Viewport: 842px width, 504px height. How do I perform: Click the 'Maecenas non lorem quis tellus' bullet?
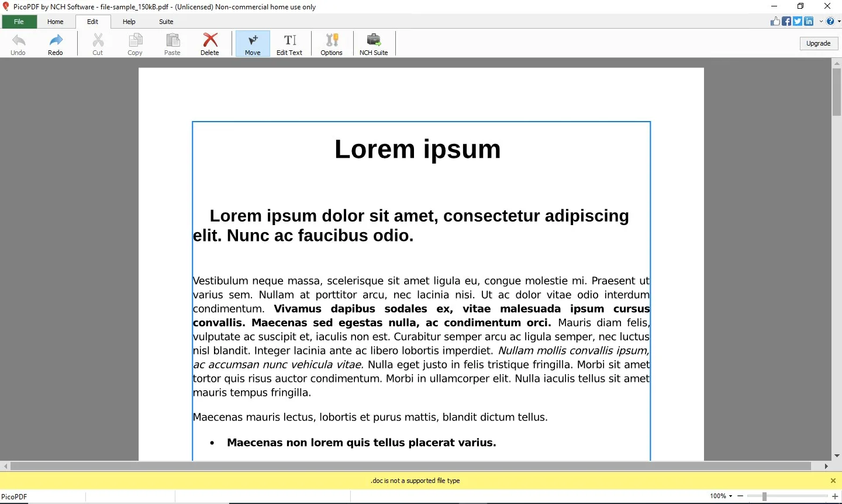click(x=361, y=443)
